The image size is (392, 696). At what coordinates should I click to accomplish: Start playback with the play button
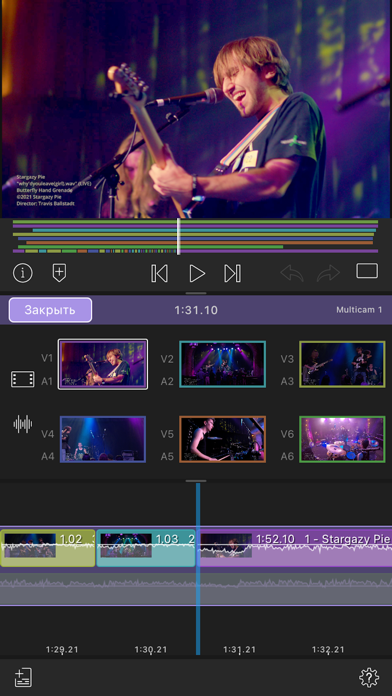pos(197,273)
